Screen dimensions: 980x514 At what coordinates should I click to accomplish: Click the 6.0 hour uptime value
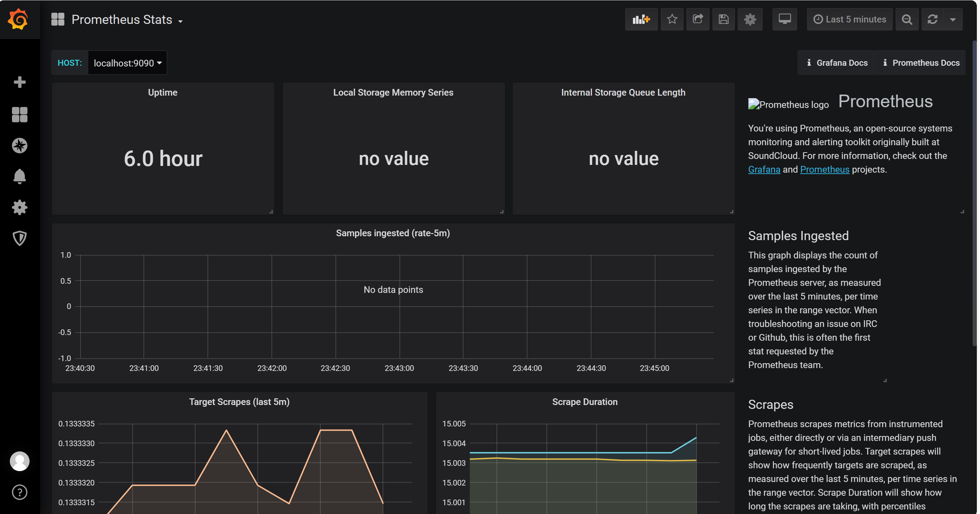pyautogui.click(x=163, y=159)
